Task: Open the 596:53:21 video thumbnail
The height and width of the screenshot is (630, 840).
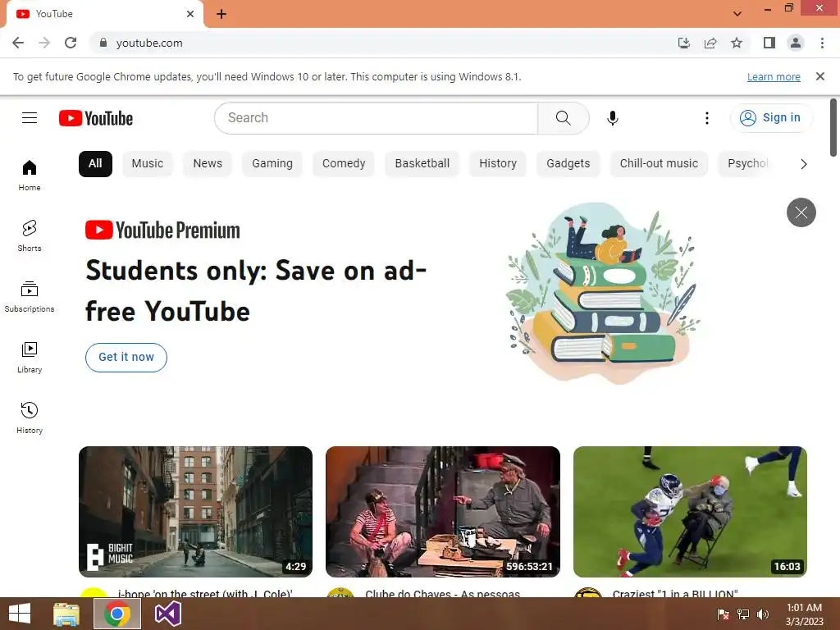Action: click(443, 512)
